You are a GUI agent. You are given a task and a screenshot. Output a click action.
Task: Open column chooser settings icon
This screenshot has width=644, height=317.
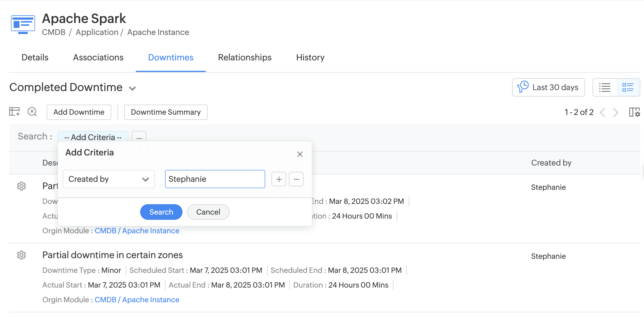(634, 112)
